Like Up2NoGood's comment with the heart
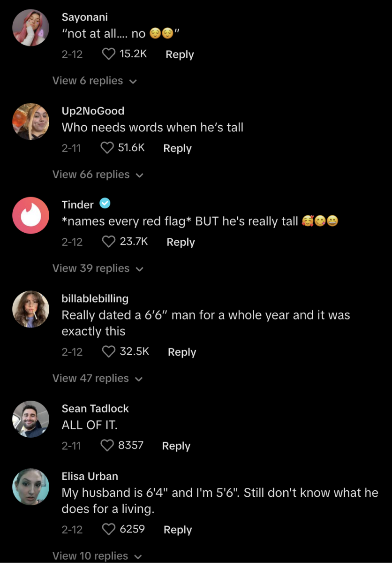Viewport: 392px width, 563px height. click(107, 148)
